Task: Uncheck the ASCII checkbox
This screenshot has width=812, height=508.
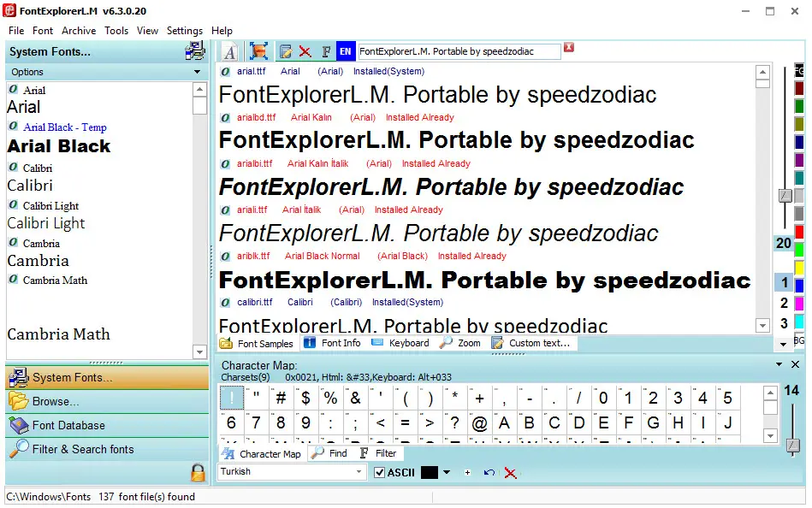Action: click(380, 472)
